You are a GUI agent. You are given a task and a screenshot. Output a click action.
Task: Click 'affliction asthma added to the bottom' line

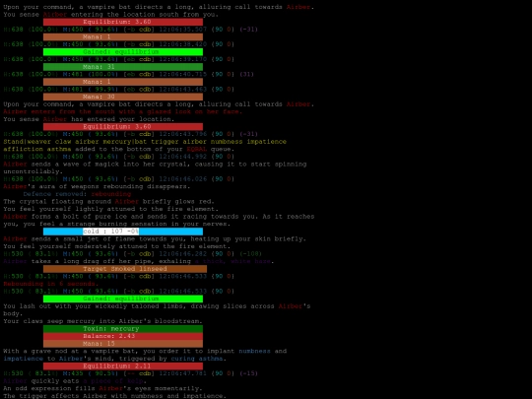click(x=119, y=149)
